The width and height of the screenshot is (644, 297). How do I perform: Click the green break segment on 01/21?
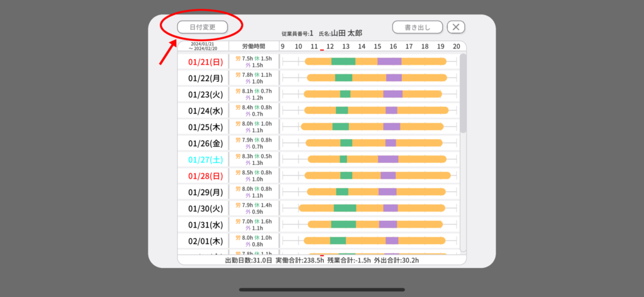click(343, 62)
